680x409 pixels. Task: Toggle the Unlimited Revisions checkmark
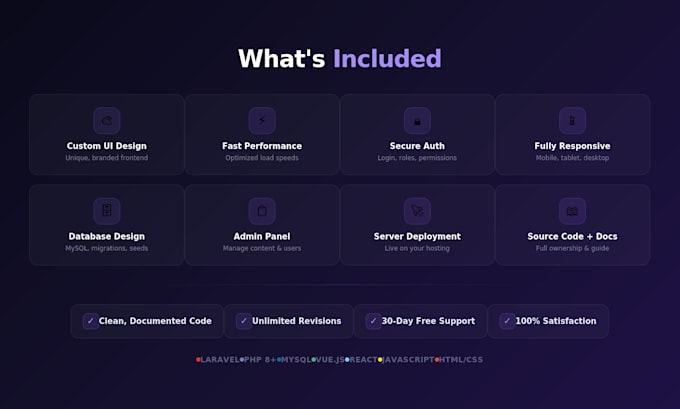pyautogui.click(x=244, y=321)
